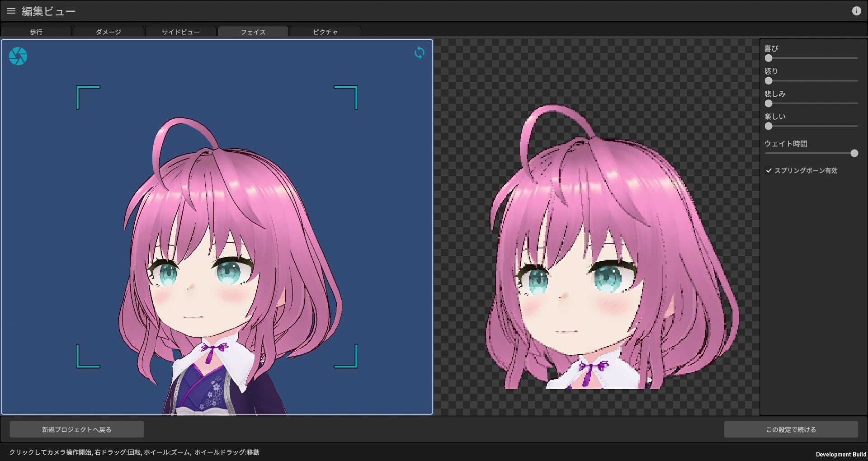The width and height of the screenshot is (868, 461).
Task: Select the フェイス tab
Action: [253, 32]
